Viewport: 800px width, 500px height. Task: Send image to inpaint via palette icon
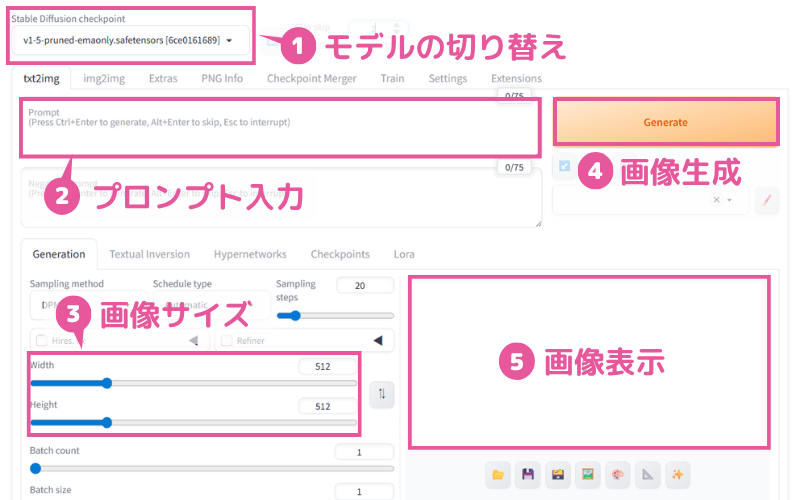tap(618, 475)
